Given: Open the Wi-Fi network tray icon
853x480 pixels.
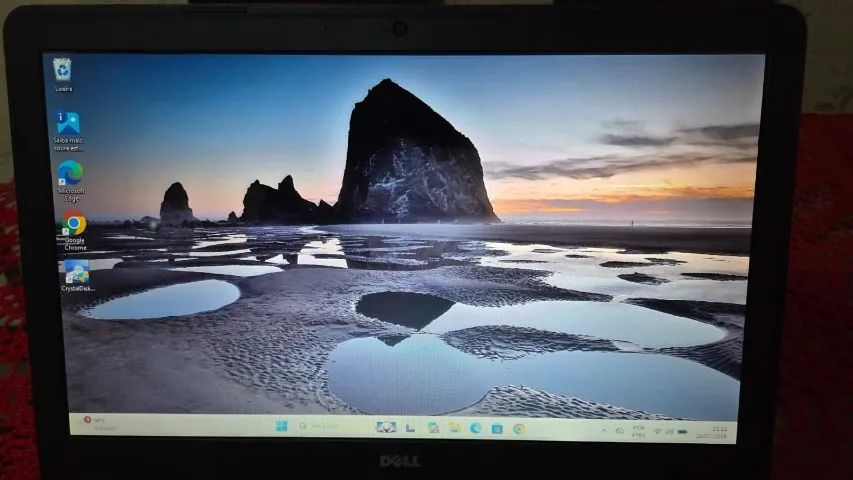Looking at the screenshot, I should [x=657, y=432].
